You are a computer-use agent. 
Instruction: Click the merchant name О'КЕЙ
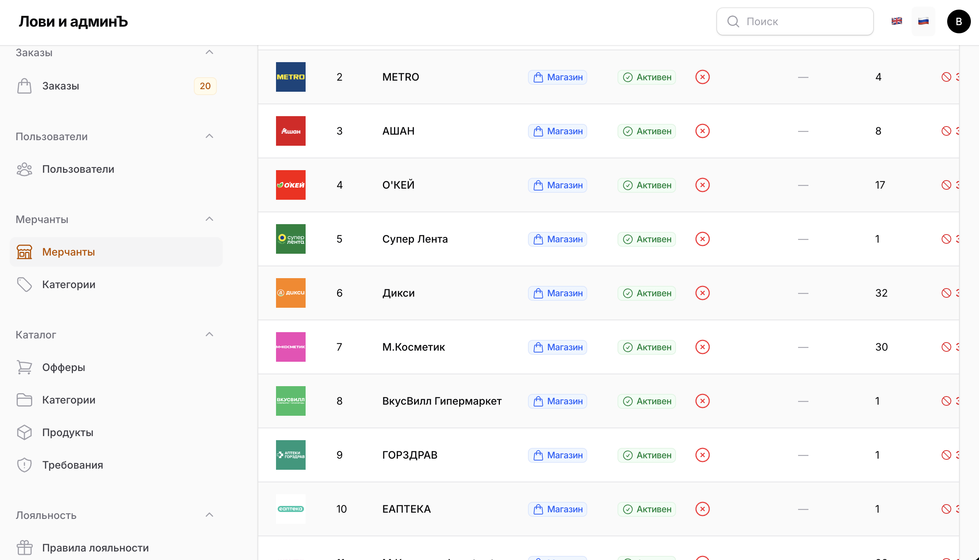pos(398,185)
